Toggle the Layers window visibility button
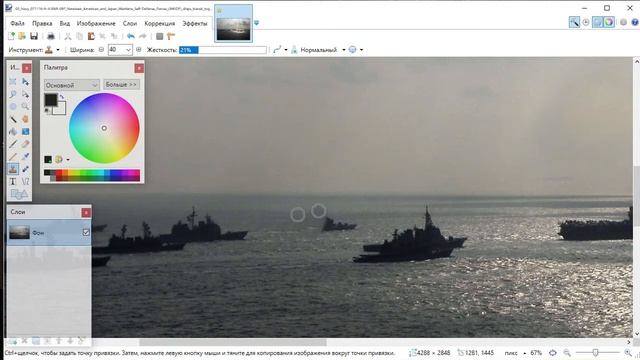This screenshot has height=360, width=640. (597, 22)
